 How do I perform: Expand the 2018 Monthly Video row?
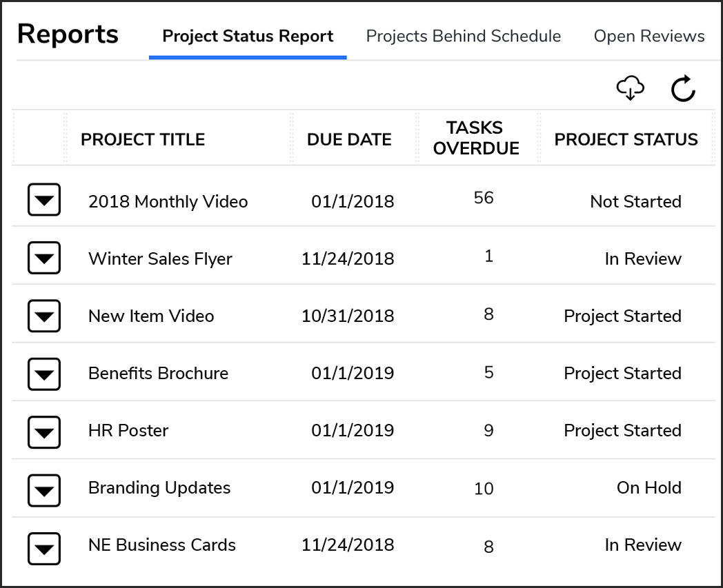(44, 199)
